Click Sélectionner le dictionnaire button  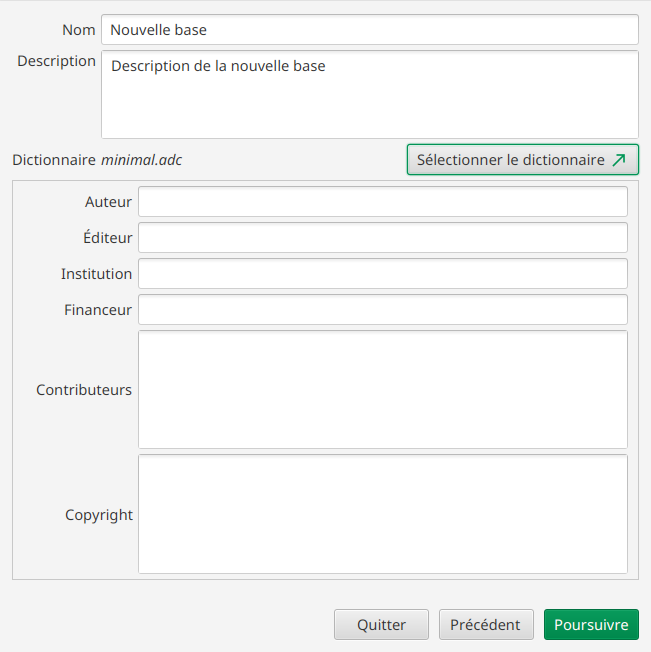tap(523, 160)
